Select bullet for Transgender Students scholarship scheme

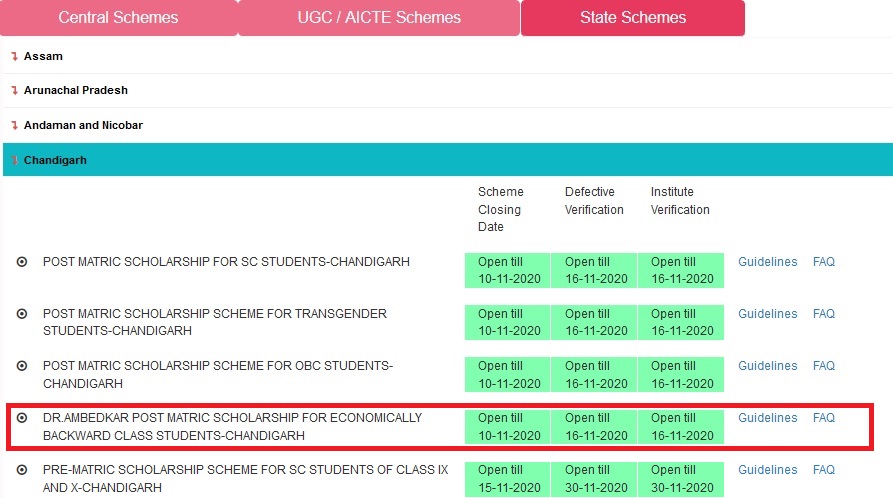[x=22, y=314]
